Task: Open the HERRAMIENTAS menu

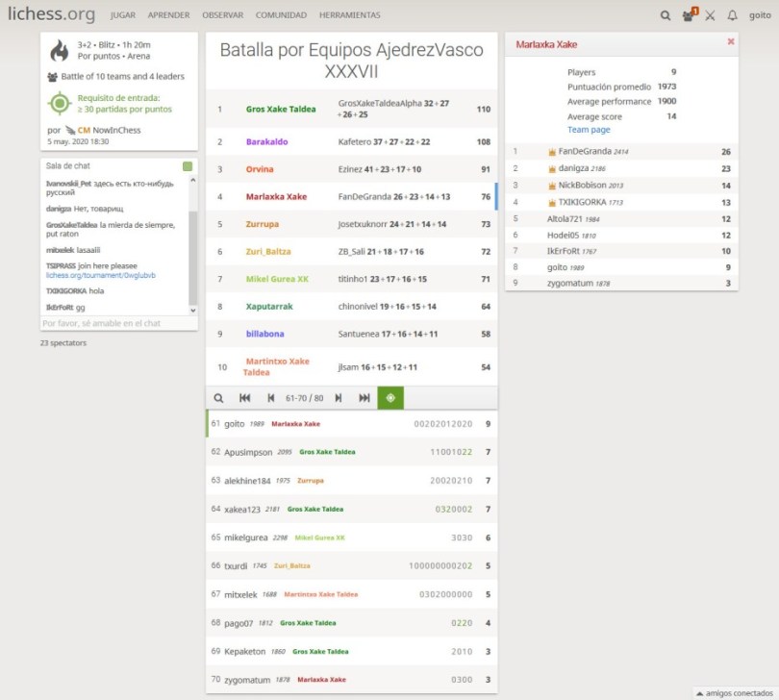Action: click(349, 15)
